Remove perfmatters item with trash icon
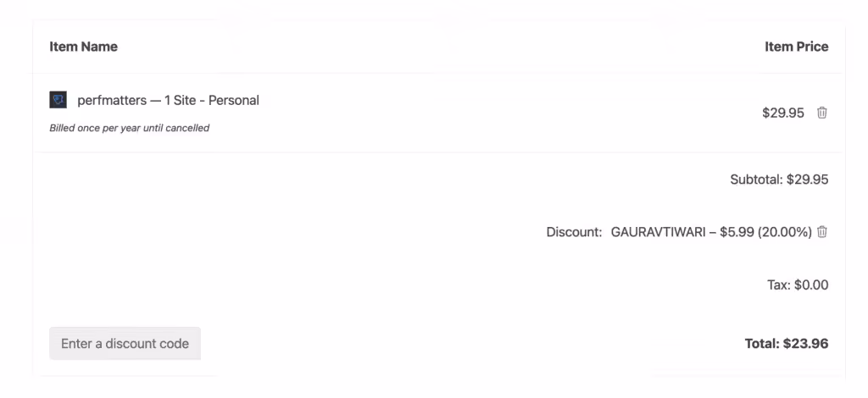The height and width of the screenshot is (398, 868). [x=821, y=113]
